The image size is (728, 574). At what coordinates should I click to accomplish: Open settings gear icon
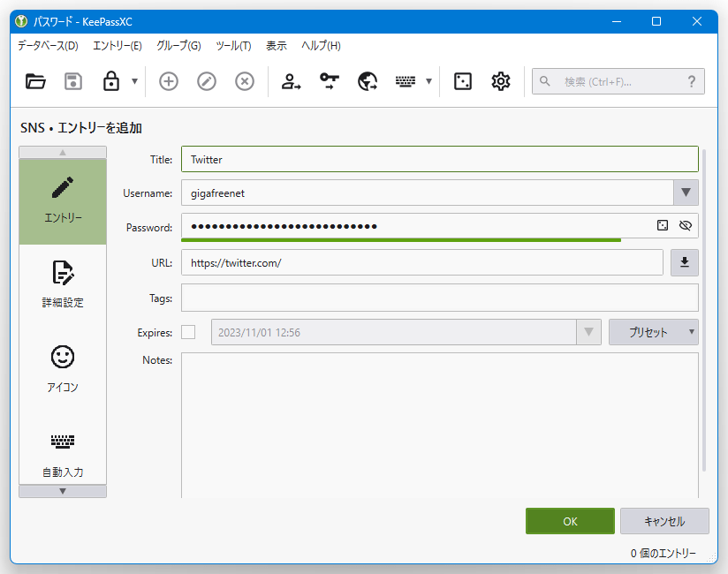pos(501,81)
